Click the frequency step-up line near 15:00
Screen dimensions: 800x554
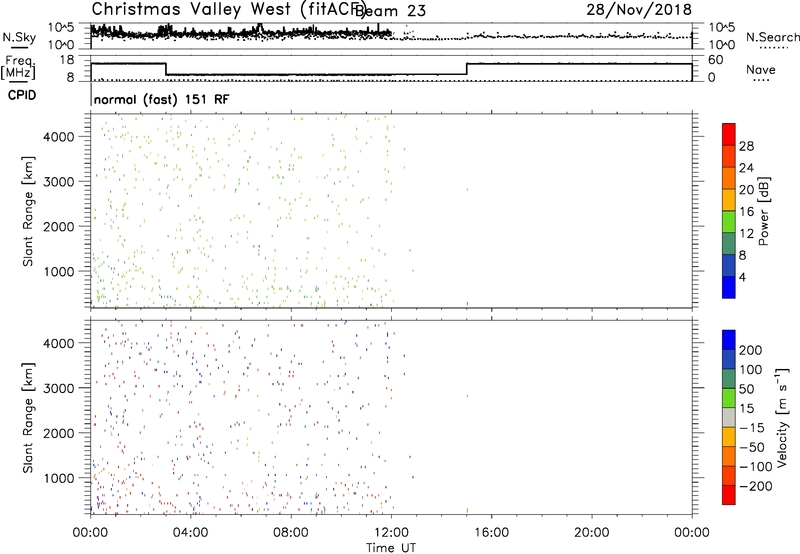click(x=467, y=69)
